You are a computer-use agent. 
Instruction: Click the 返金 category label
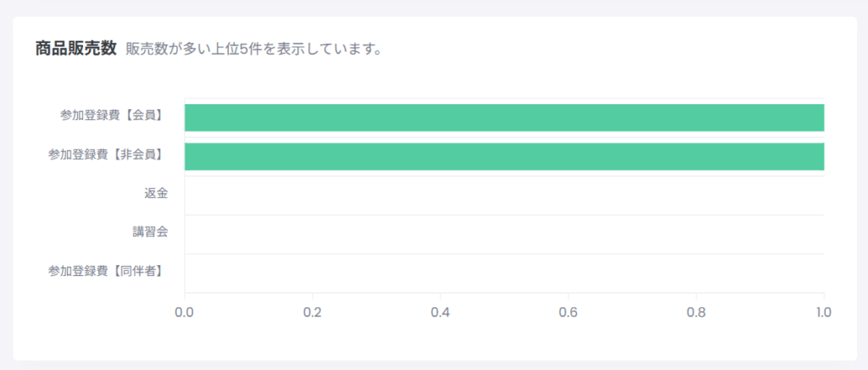coord(156,193)
